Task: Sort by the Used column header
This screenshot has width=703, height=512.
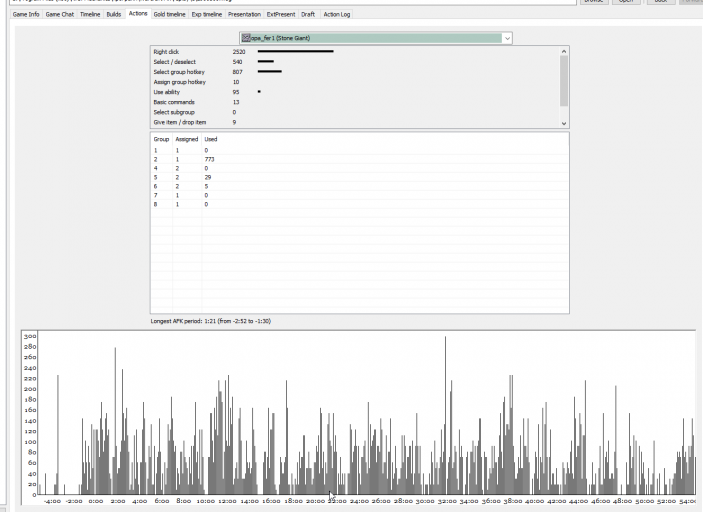Action: (211, 139)
